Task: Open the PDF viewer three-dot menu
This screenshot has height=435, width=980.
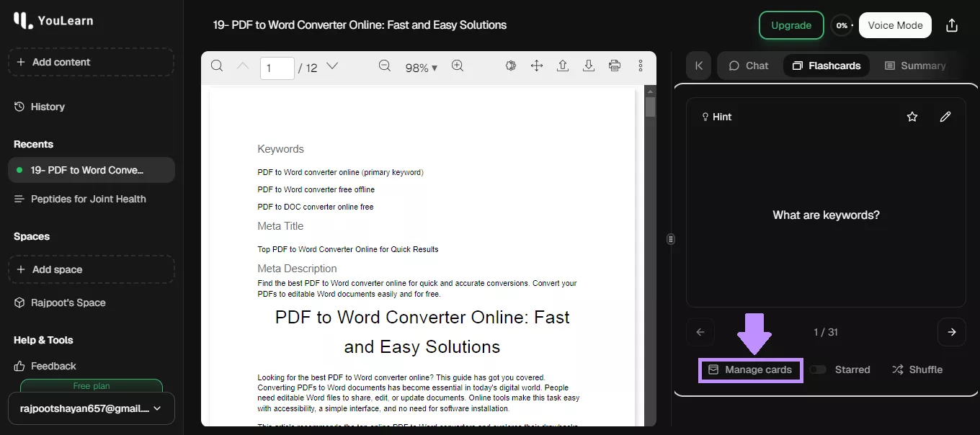Action: click(641, 66)
